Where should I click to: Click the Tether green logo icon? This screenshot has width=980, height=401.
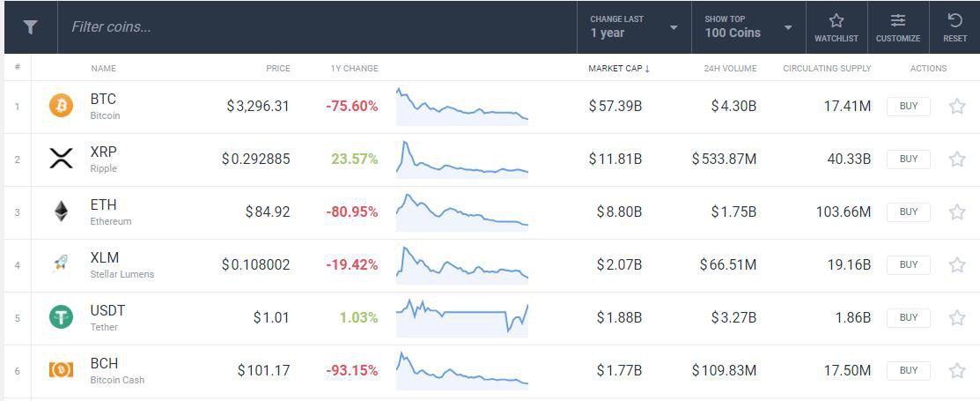point(61,317)
